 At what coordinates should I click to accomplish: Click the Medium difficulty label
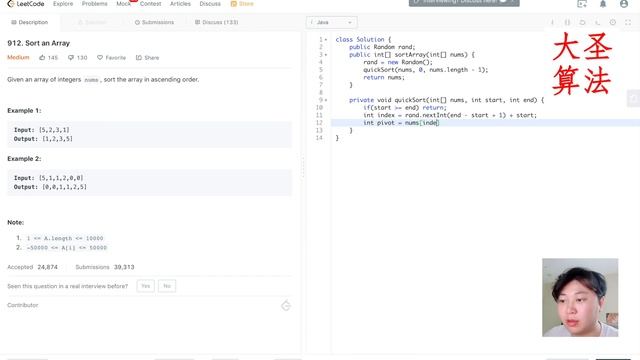(18, 58)
